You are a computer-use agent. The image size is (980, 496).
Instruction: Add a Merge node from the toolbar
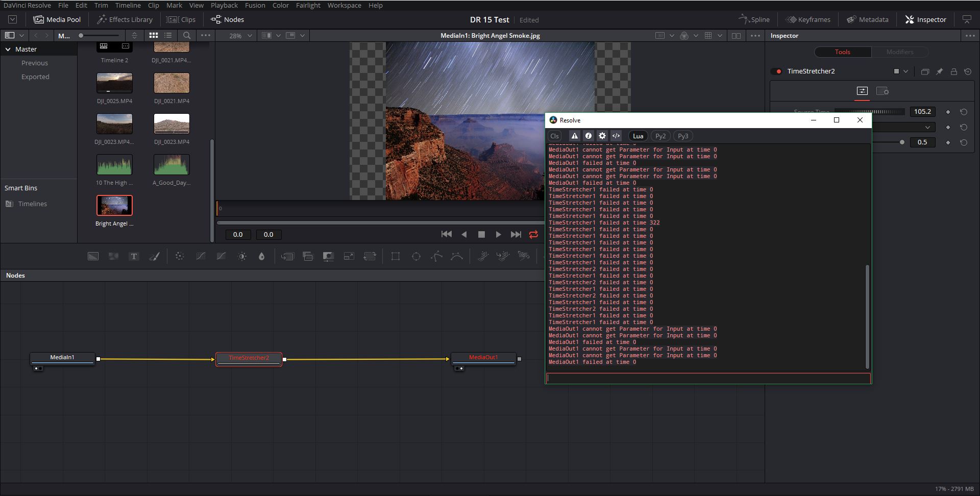click(x=287, y=256)
